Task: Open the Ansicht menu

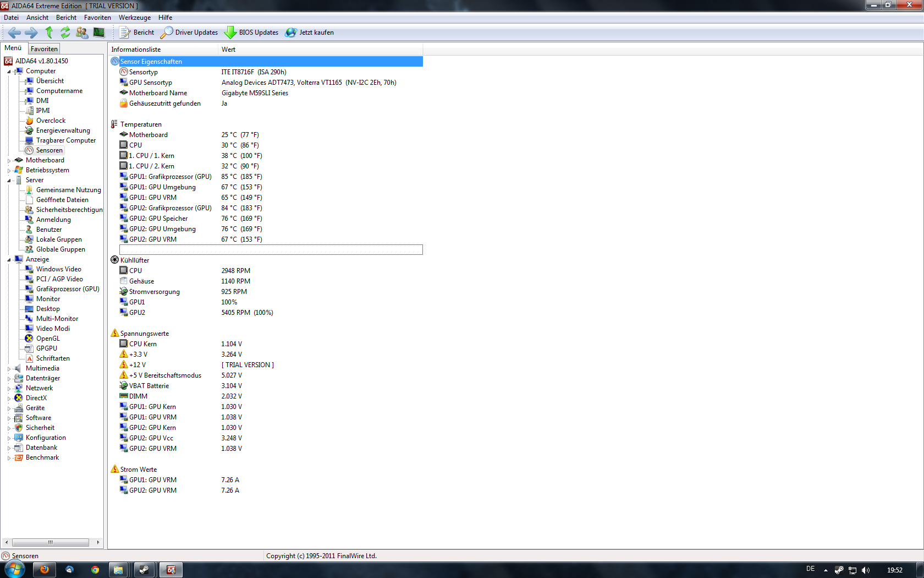Action: [37, 18]
